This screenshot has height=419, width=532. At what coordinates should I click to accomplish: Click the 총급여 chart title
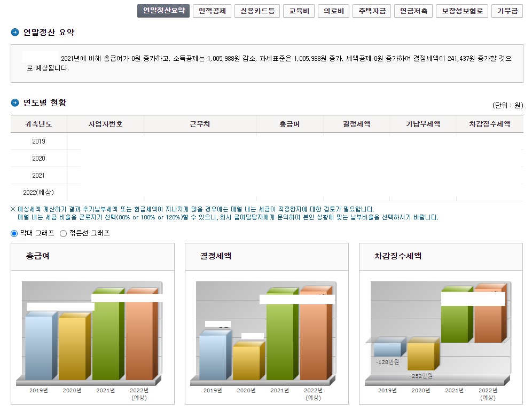38,256
